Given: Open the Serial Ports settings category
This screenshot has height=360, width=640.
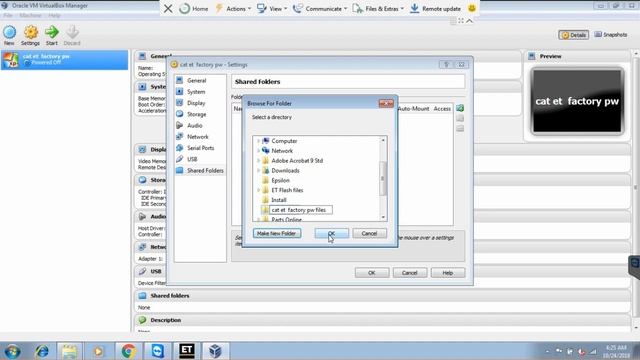Looking at the screenshot, I should pos(200,148).
